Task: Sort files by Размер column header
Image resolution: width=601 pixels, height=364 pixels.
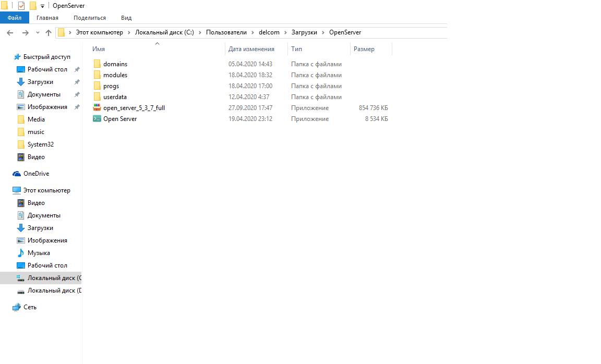Action: point(364,49)
